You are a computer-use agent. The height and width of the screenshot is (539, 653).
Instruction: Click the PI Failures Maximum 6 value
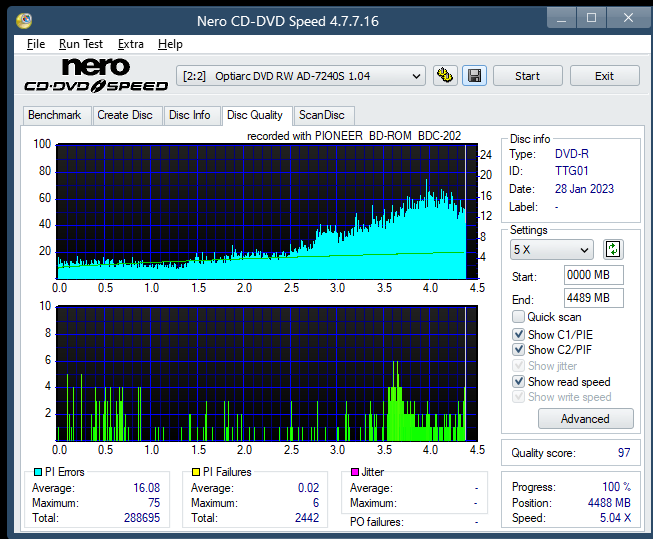[316, 503]
